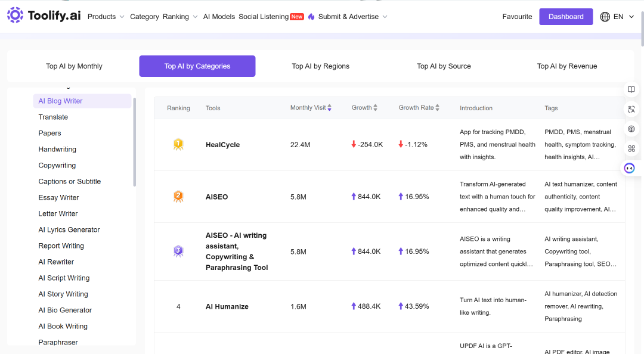Click the globe language icon

[x=605, y=17]
